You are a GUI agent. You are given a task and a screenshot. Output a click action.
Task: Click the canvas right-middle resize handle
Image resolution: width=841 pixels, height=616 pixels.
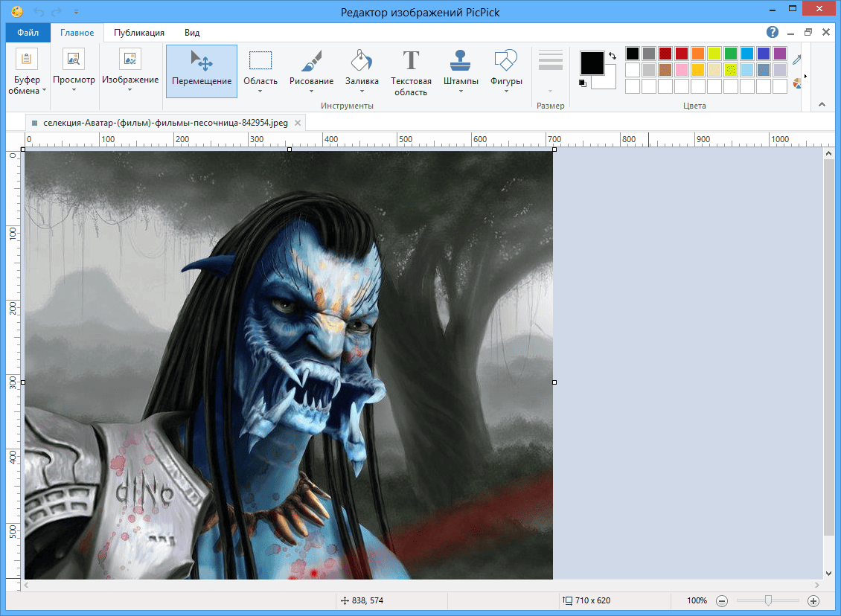click(554, 382)
